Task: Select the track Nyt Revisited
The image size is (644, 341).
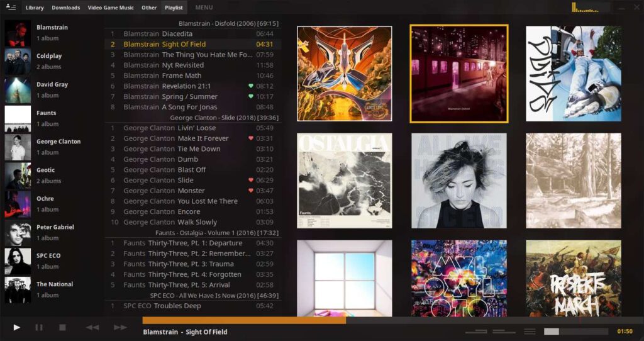Action: (x=182, y=65)
